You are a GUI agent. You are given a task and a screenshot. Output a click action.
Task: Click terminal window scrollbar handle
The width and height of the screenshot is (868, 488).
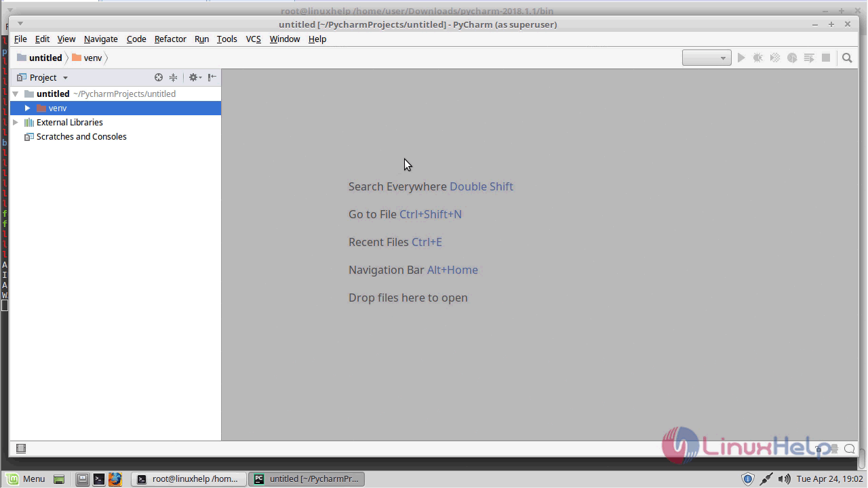pos(862,457)
